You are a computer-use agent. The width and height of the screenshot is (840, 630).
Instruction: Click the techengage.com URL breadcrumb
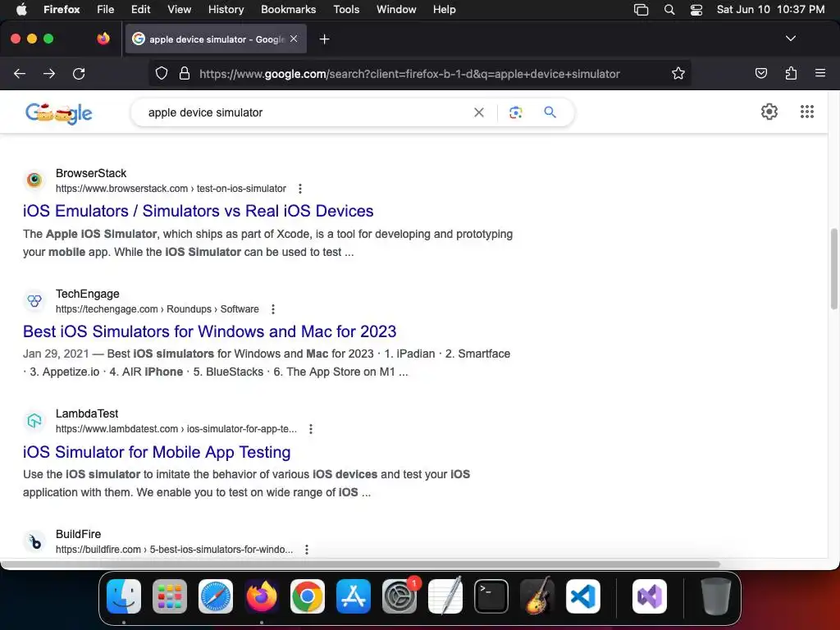tap(157, 309)
